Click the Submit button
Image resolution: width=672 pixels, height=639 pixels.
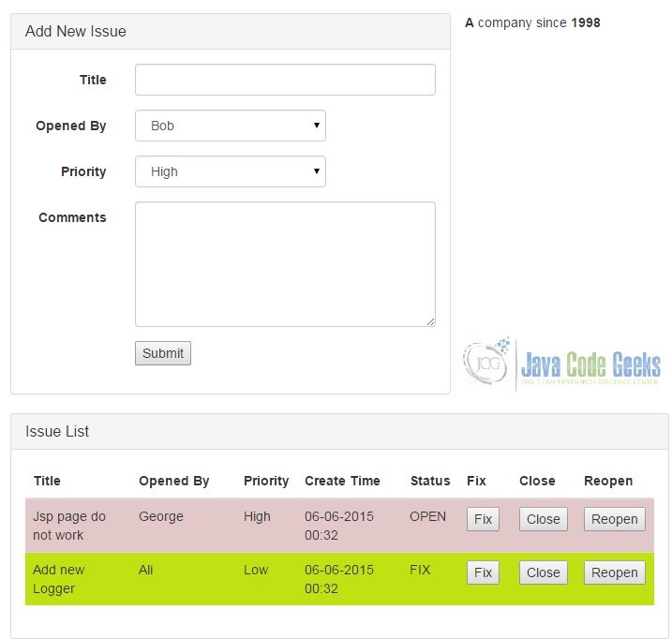pos(163,353)
